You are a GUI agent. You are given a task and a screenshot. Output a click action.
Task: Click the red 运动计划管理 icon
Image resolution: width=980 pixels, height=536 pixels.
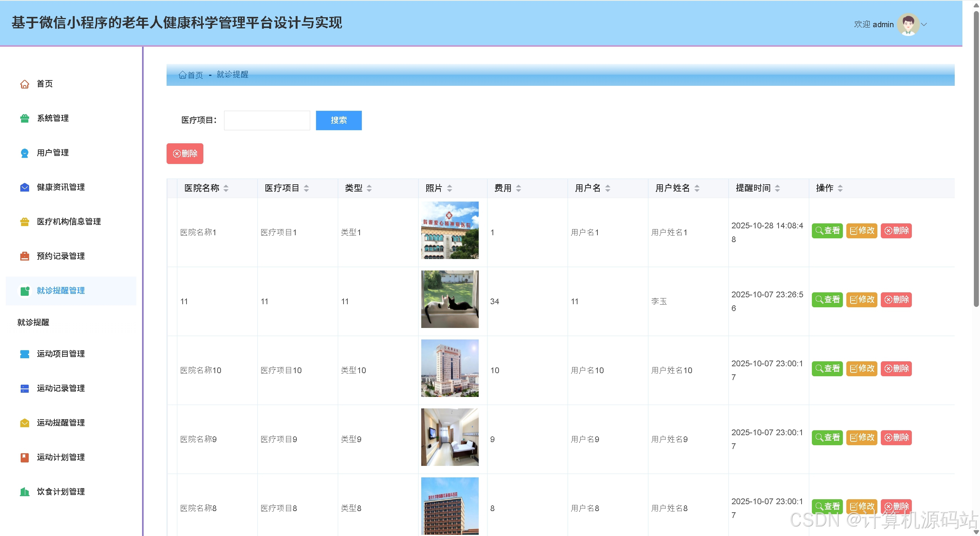[25, 457]
